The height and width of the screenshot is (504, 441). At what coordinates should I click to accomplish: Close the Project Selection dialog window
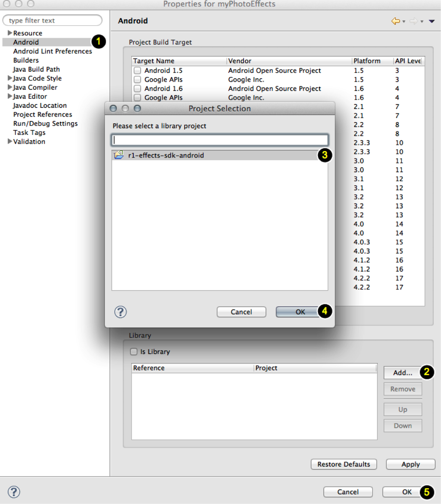pyautogui.click(x=113, y=108)
